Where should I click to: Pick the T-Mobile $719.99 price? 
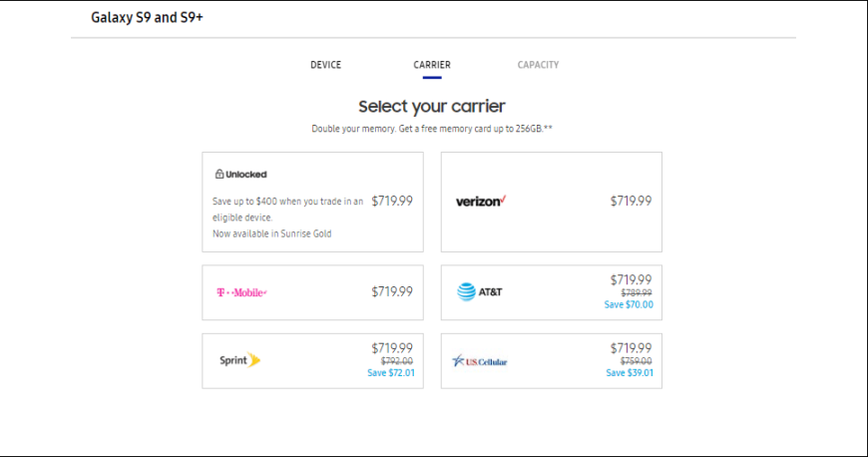click(392, 292)
